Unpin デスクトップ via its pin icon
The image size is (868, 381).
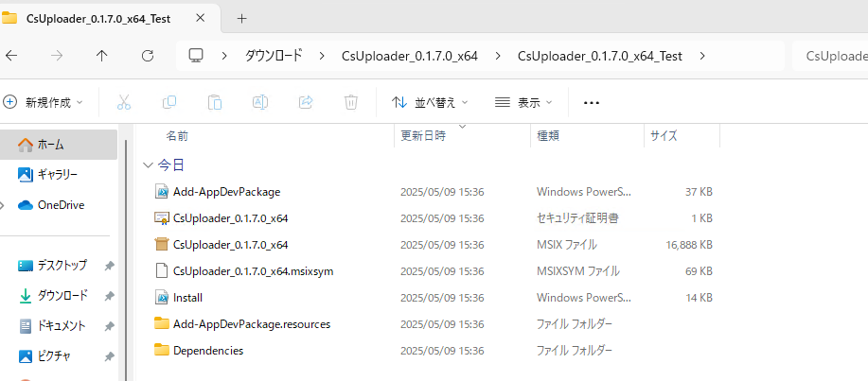point(109,266)
